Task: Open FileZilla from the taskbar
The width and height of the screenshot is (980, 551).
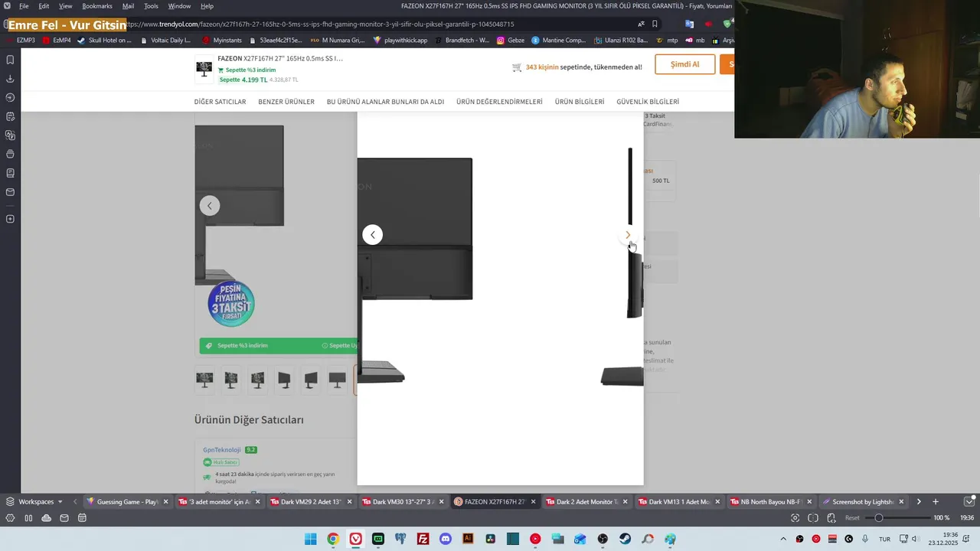Action: [423, 539]
